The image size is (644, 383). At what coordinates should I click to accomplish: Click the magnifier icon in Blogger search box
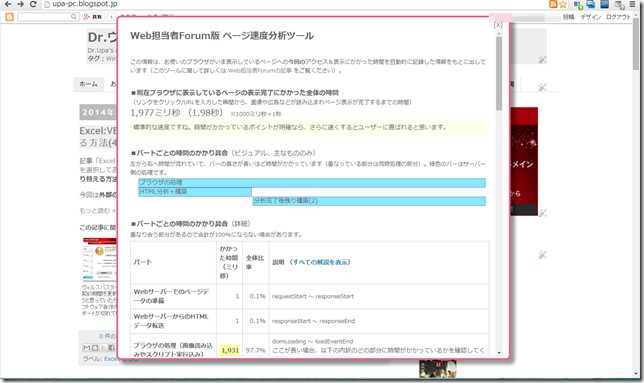74,17
